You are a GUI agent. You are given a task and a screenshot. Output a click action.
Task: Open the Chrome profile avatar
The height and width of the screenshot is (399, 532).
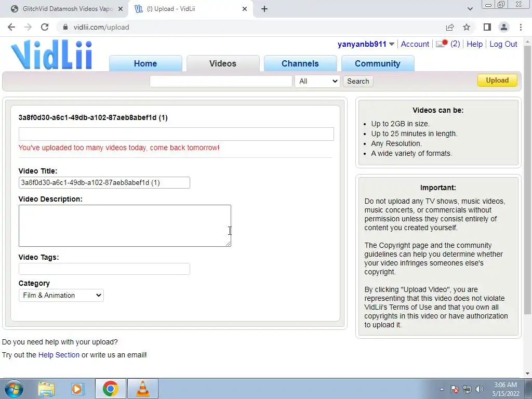click(x=504, y=27)
